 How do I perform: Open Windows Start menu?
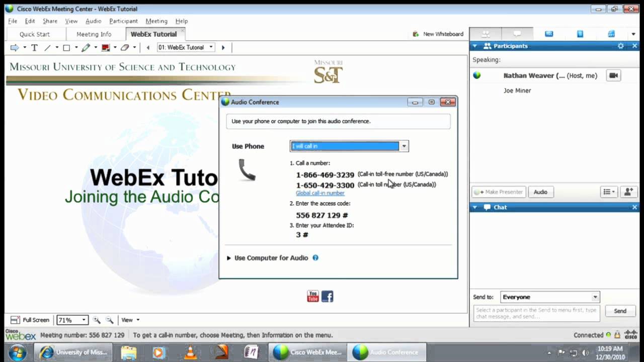tap(17, 352)
